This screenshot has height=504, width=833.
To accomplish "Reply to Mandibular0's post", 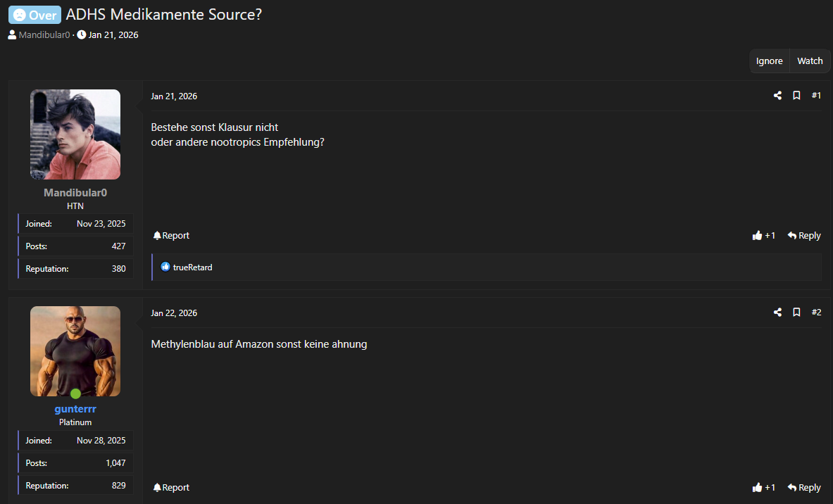I will (x=804, y=236).
